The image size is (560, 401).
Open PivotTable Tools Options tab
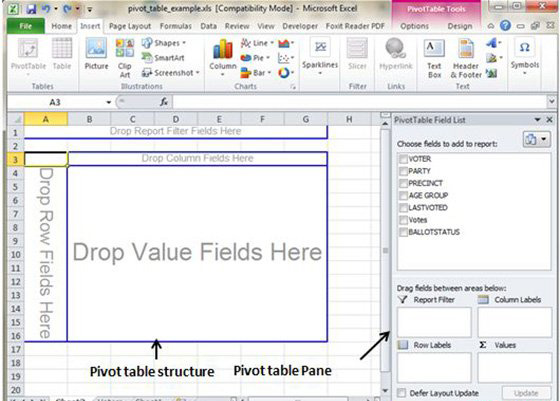[x=414, y=26]
